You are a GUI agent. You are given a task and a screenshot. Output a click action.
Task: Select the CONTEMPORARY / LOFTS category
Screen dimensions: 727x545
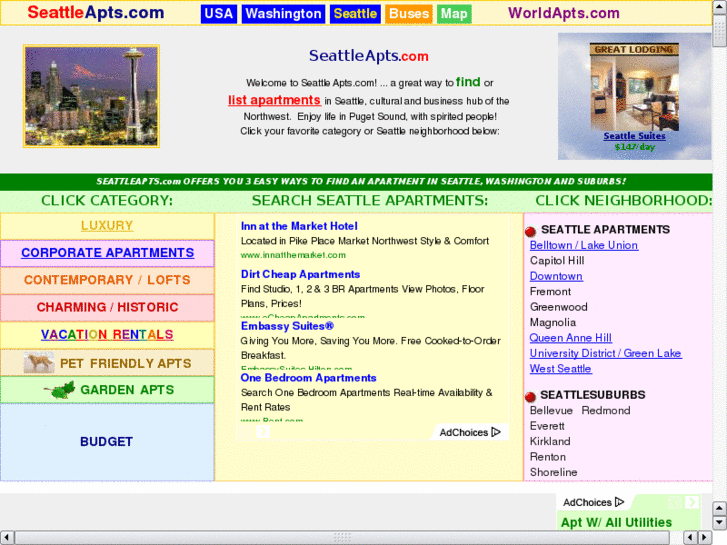(108, 280)
